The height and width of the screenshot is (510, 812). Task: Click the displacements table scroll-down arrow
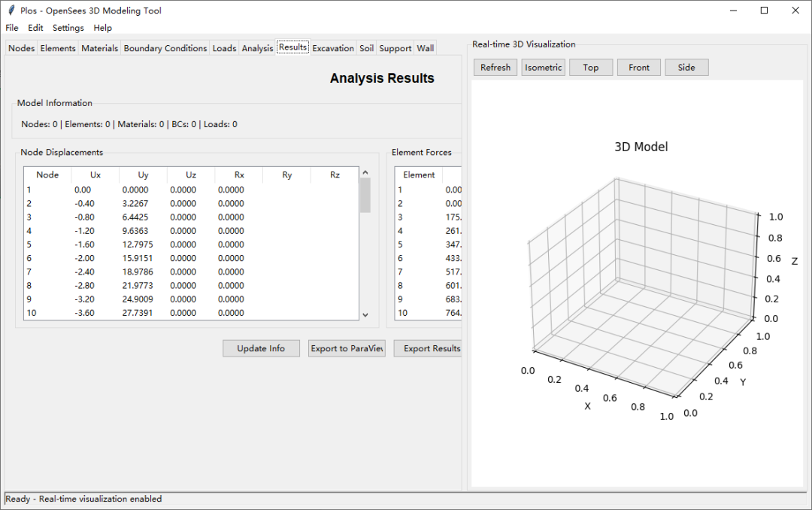coord(365,314)
